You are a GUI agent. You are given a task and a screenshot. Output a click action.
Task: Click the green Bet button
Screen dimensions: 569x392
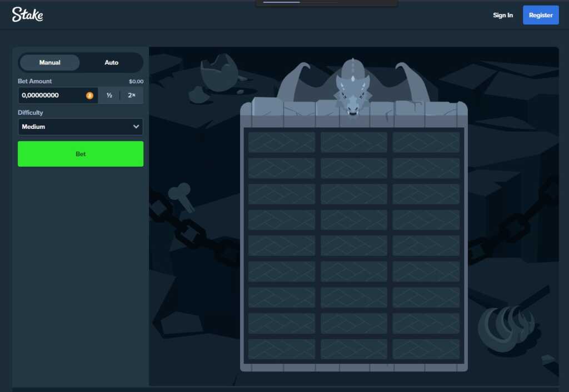(x=81, y=154)
